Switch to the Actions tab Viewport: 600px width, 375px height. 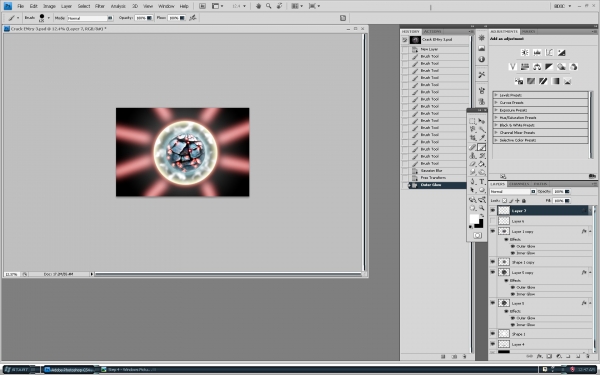[432, 31]
